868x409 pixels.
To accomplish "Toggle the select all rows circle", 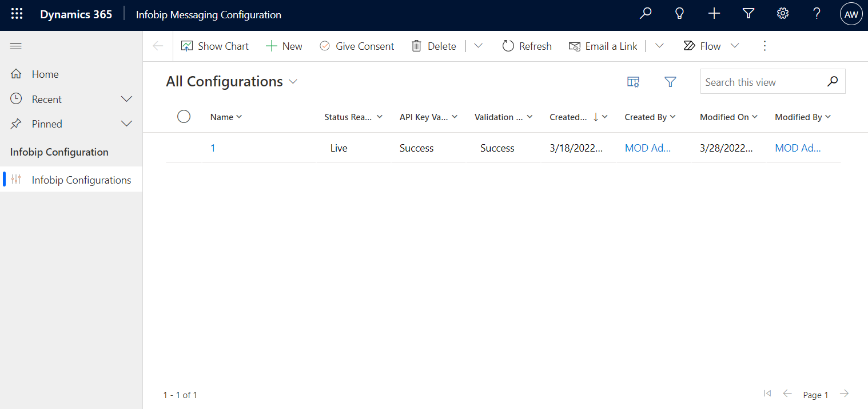I will 184,117.
